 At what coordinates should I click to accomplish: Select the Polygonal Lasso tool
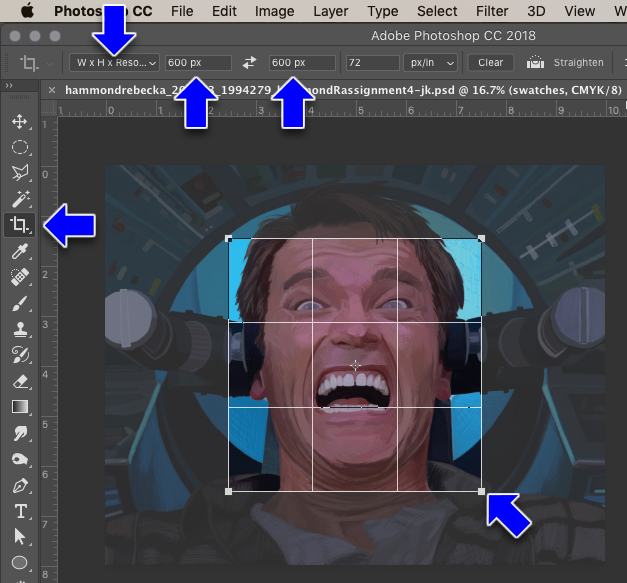(x=20, y=173)
